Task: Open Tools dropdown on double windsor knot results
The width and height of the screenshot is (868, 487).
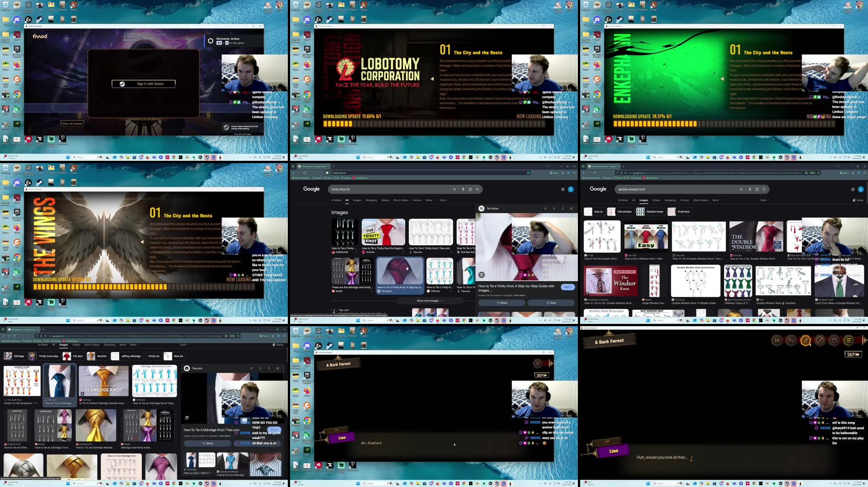Action: 764,200
